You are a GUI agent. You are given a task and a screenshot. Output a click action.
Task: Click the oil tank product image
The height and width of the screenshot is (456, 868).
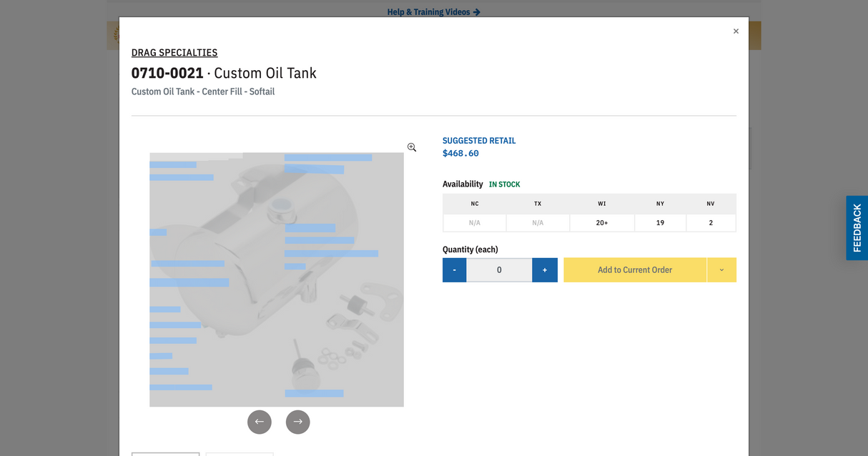(x=277, y=279)
